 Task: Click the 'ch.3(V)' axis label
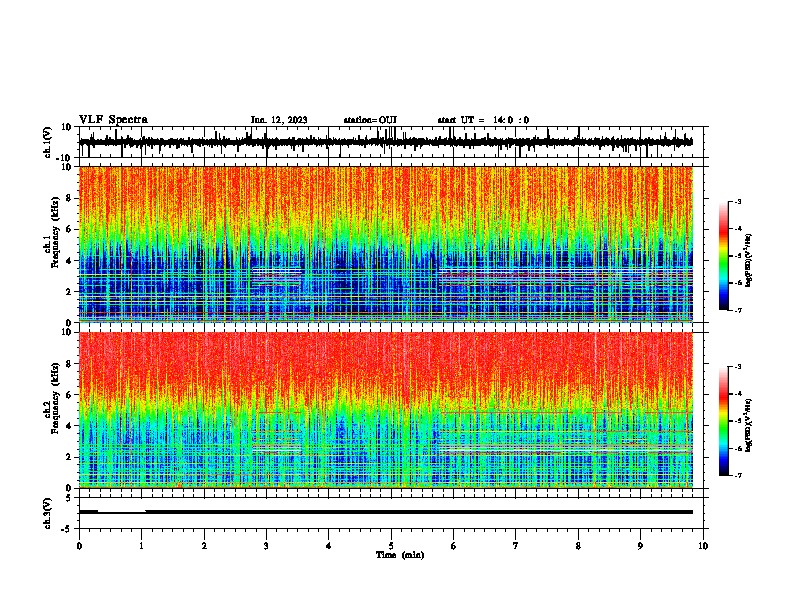[48, 513]
